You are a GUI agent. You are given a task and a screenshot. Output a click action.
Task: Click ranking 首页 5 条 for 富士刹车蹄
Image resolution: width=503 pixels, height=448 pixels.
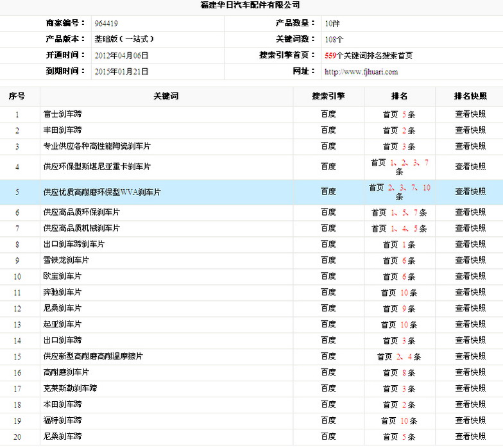pos(399,114)
